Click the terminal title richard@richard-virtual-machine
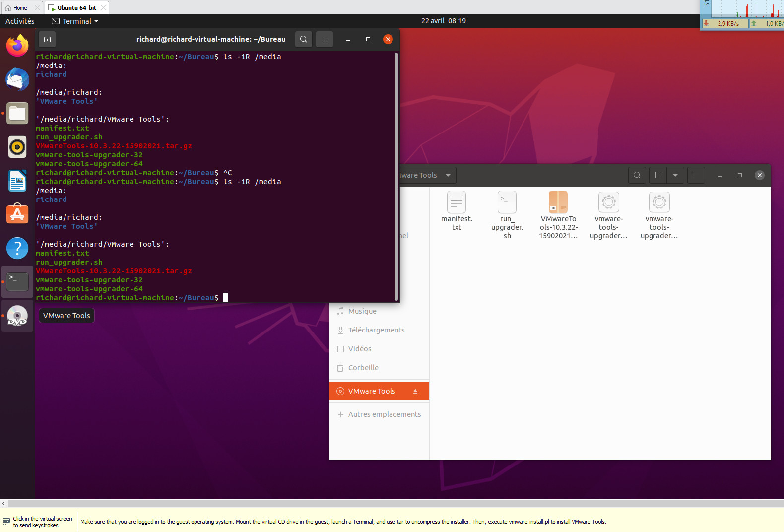 pyautogui.click(x=211, y=39)
